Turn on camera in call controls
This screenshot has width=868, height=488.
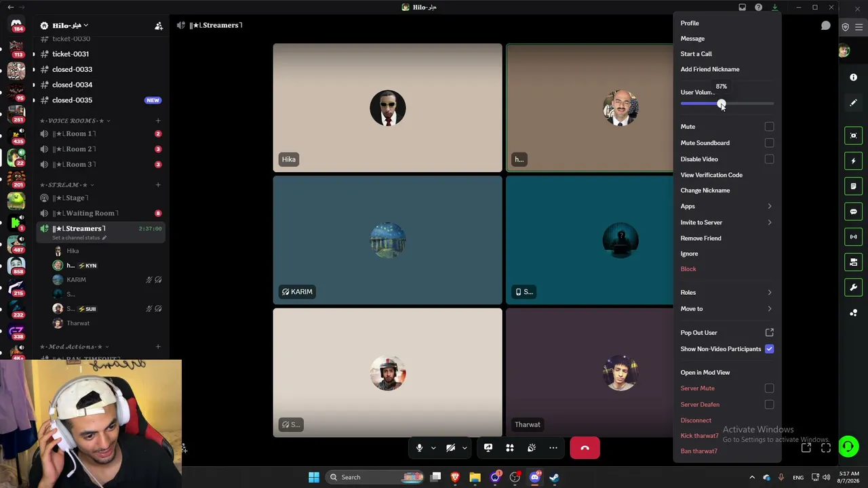pyautogui.click(x=450, y=448)
